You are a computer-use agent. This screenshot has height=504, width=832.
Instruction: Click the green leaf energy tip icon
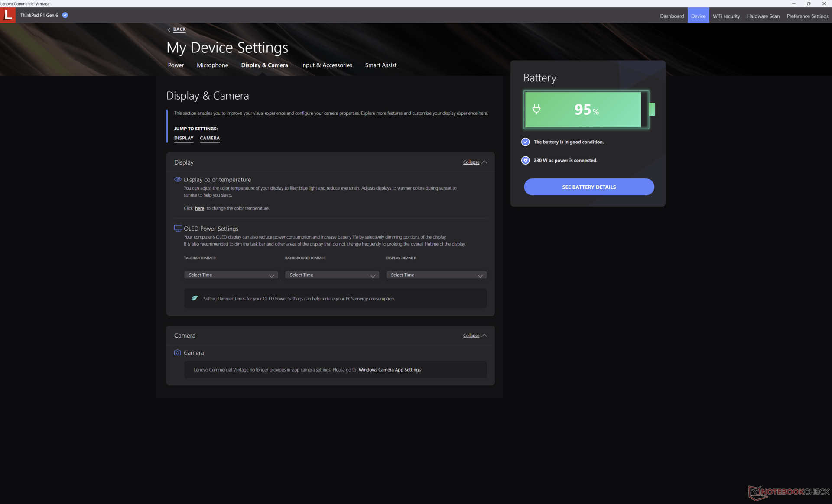coord(195,298)
